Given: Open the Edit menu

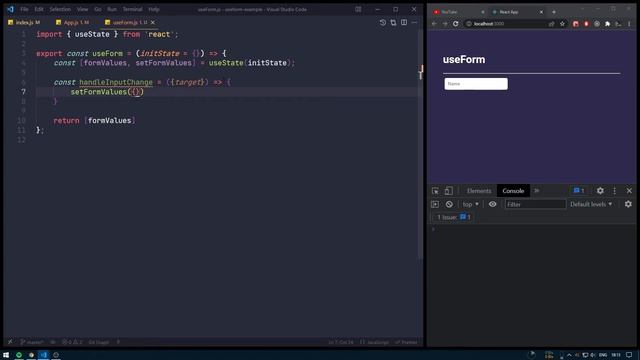Looking at the screenshot, I should tap(39, 9).
